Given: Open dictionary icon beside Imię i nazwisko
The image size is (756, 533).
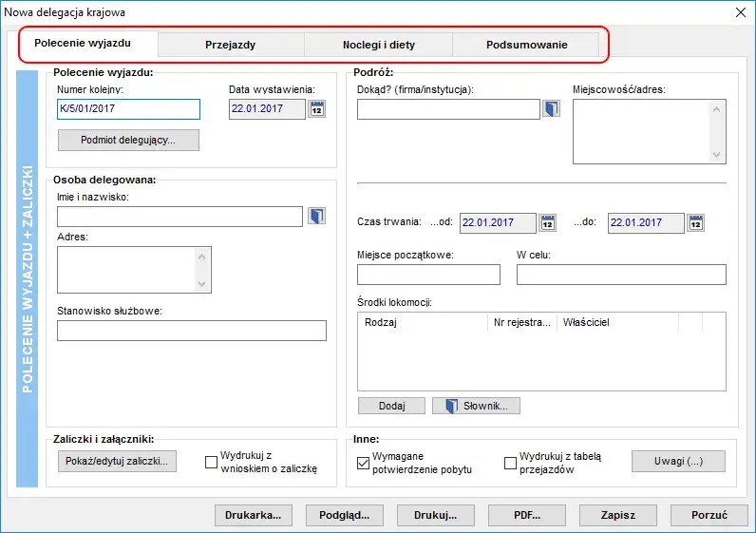Looking at the screenshot, I should pyautogui.click(x=316, y=217).
